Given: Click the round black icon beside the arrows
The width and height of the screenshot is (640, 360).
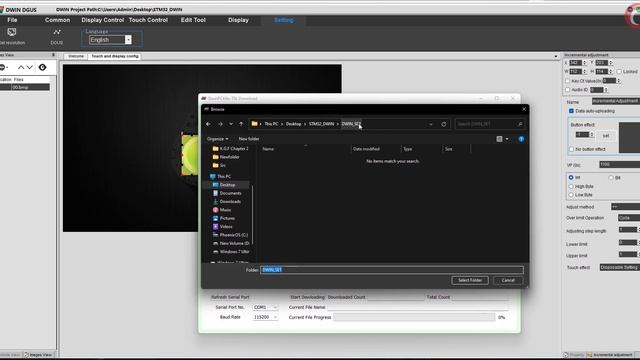Looking at the screenshot, I should (42, 67).
